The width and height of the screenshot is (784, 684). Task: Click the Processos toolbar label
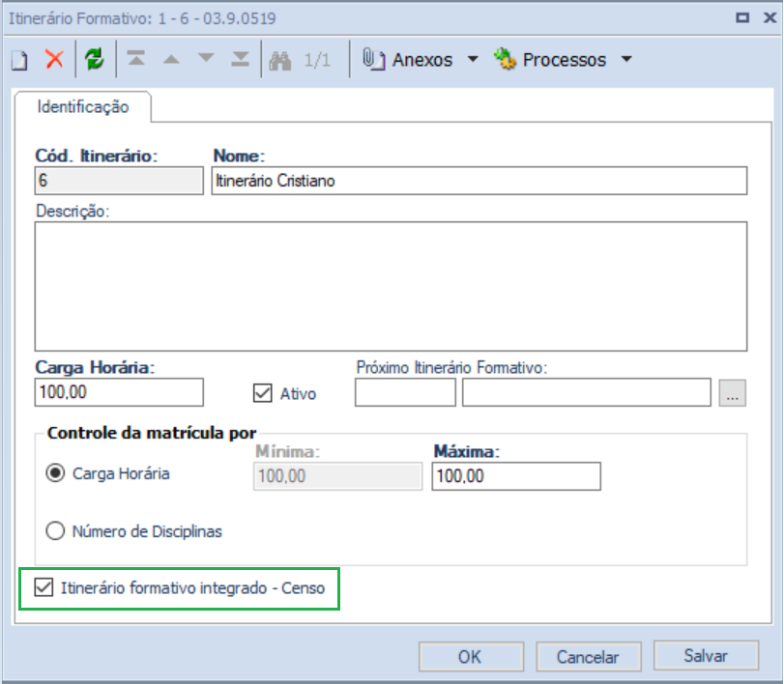[x=564, y=60]
